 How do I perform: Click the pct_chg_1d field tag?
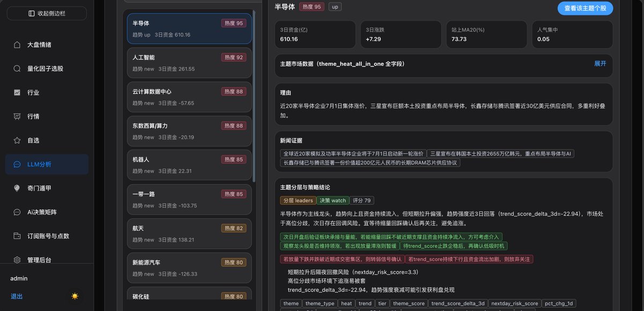coord(559,303)
